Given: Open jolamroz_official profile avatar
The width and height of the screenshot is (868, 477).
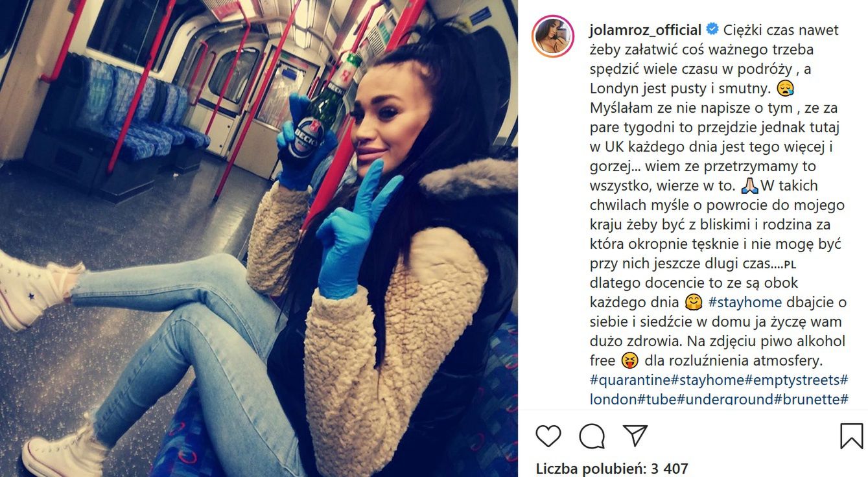Looking at the screenshot, I should (553, 36).
